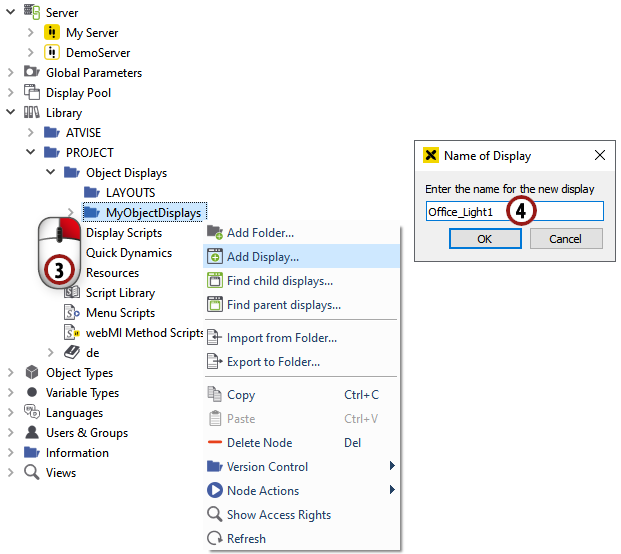Image resolution: width=621 pixels, height=554 pixels.
Task: Click the green Add Display icon
Action: (214, 257)
